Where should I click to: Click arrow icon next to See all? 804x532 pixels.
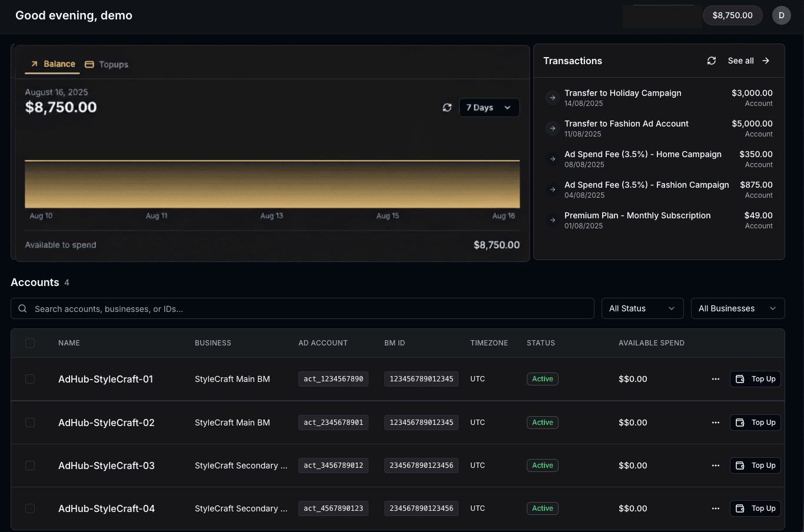[766, 61]
